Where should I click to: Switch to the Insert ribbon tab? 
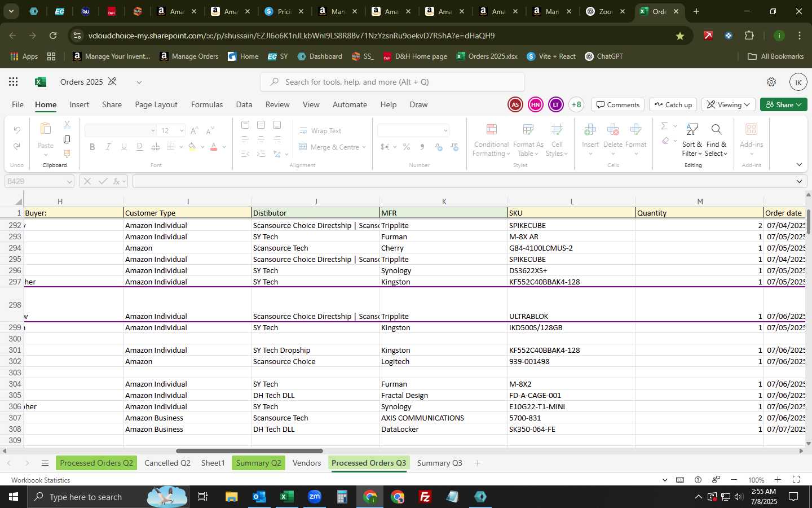pyautogui.click(x=80, y=104)
